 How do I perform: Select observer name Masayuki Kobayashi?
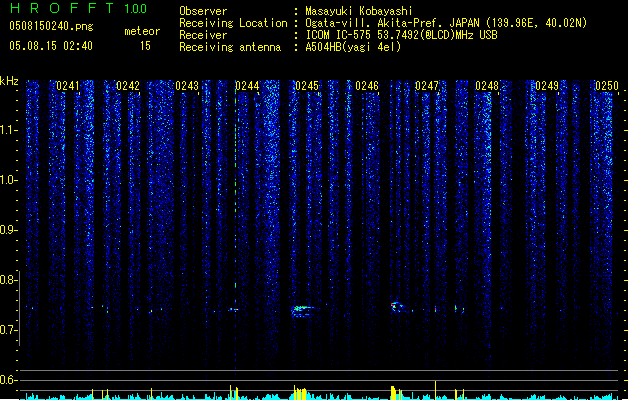pos(359,11)
